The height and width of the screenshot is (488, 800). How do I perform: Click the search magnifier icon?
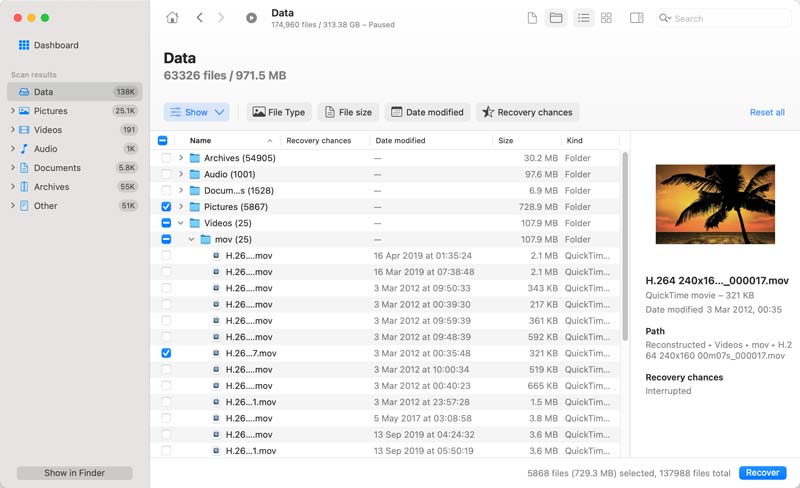point(664,18)
